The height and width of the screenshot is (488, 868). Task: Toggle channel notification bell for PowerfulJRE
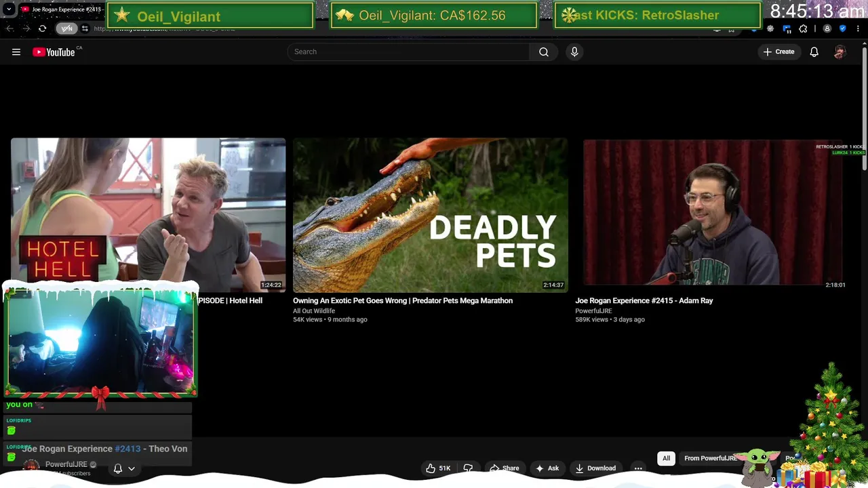117,468
